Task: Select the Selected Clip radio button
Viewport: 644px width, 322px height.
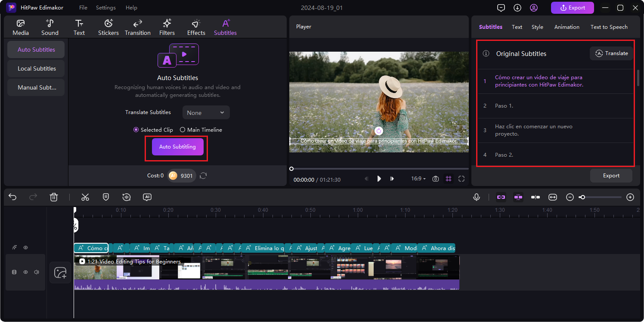Action: [x=136, y=130]
